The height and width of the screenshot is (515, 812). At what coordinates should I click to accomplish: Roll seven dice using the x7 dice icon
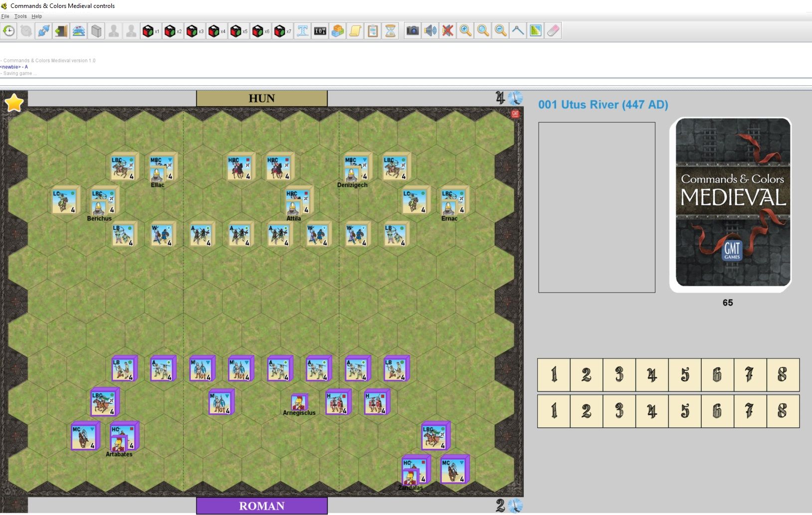280,30
